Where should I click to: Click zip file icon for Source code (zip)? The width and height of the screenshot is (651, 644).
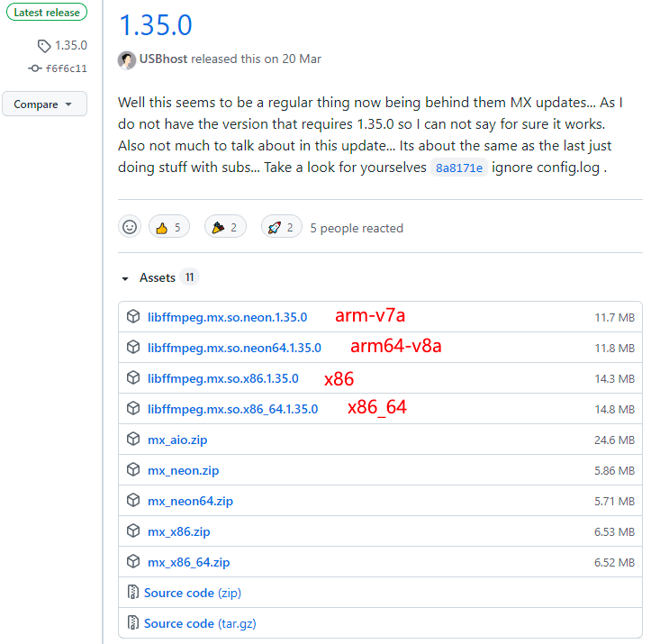click(x=133, y=593)
